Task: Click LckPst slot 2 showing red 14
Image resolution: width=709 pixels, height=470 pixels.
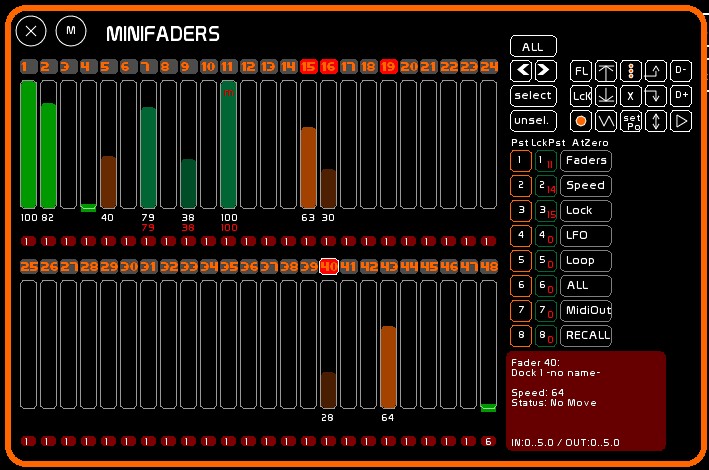Action: click(546, 185)
